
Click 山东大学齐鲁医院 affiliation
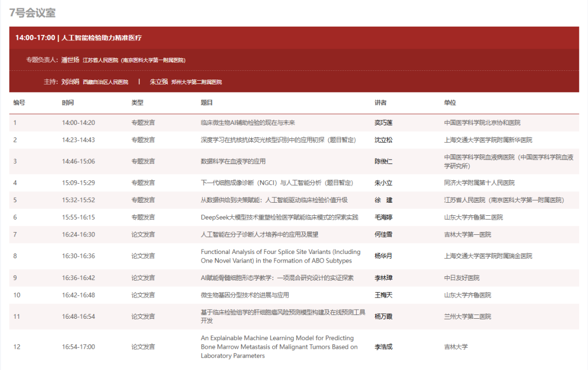[x=468, y=295]
